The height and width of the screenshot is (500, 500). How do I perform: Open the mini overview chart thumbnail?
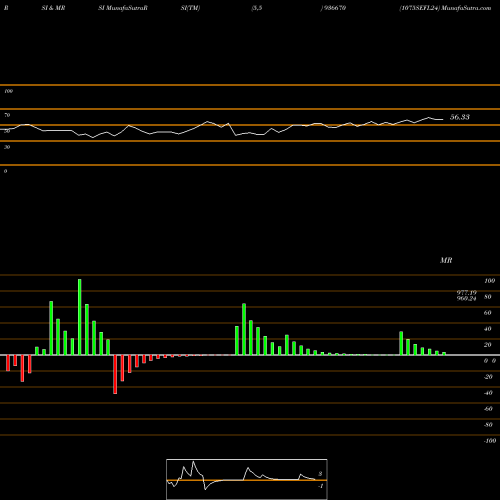click(x=247, y=479)
